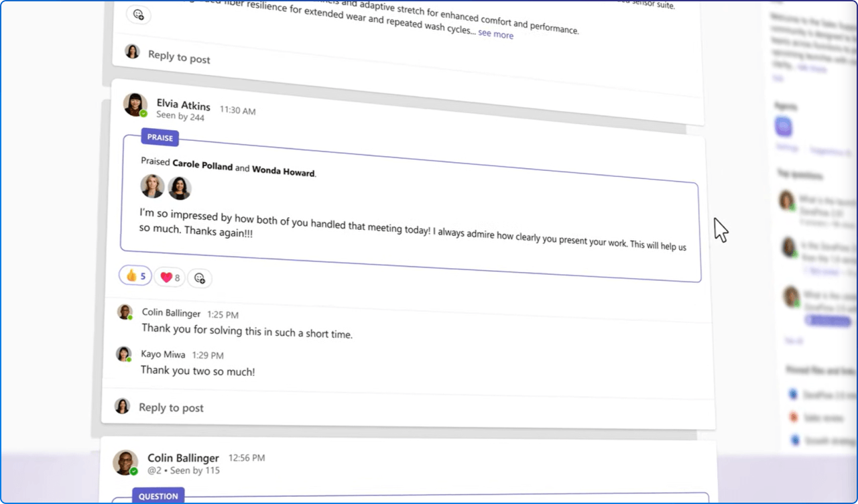Click the Wonda Howard name in praise

283,170
